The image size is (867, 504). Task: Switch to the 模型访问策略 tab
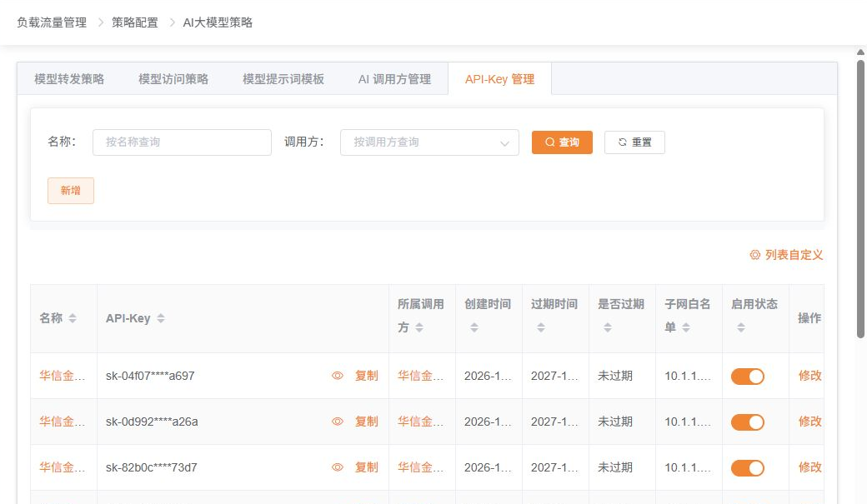tap(173, 79)
